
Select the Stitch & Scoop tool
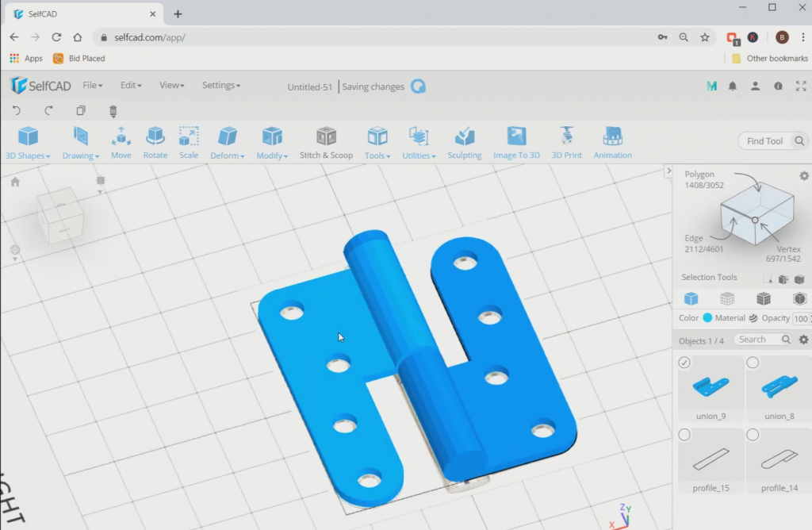[326, 143]
